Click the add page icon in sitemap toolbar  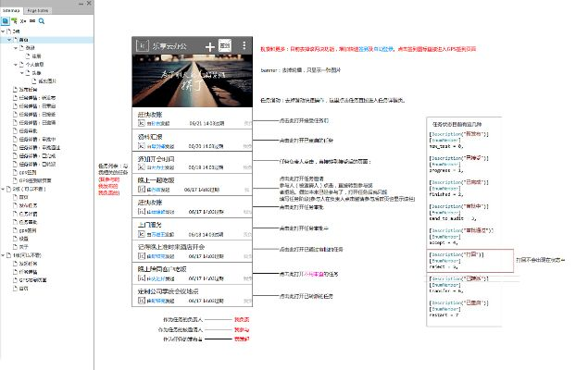[x=6, y=18]
